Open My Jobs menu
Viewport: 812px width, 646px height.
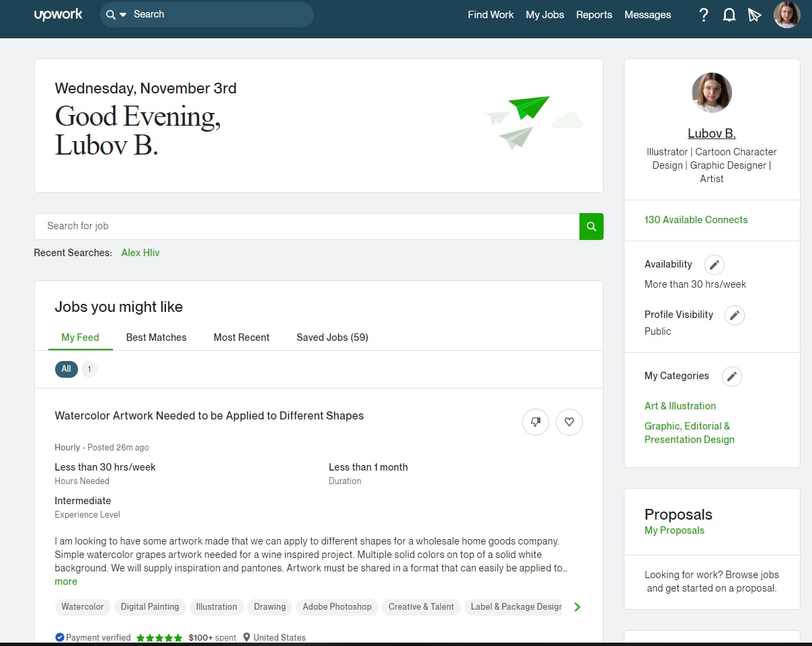pyautogui.click(x=544, y=15)
